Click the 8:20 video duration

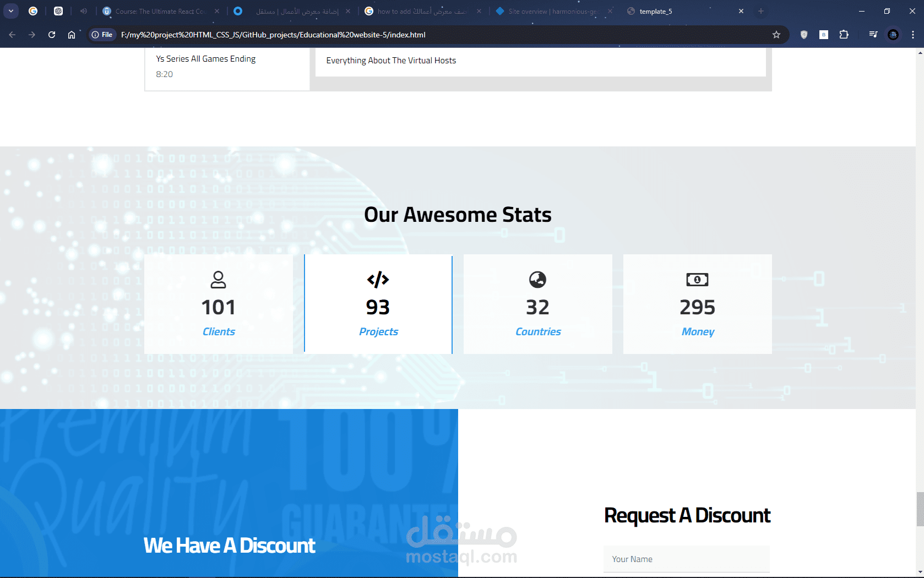click(x=164, y=74)
